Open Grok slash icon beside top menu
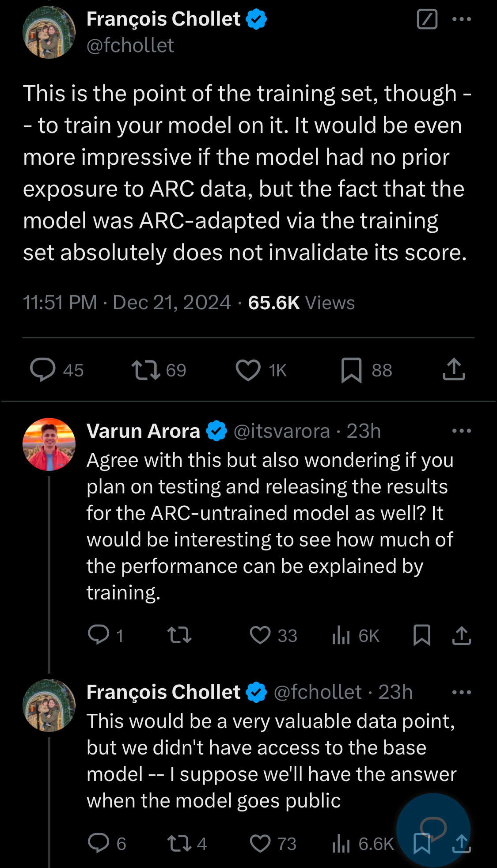Viewport: 497px width, 868px height. pyautogui.click(x=427, y=19)
